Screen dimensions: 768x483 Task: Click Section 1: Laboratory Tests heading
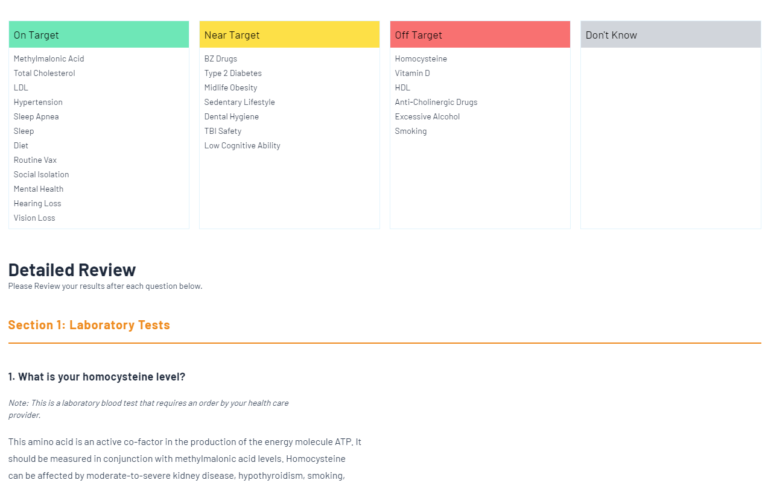pyautogui.click(x=89, y=325)
